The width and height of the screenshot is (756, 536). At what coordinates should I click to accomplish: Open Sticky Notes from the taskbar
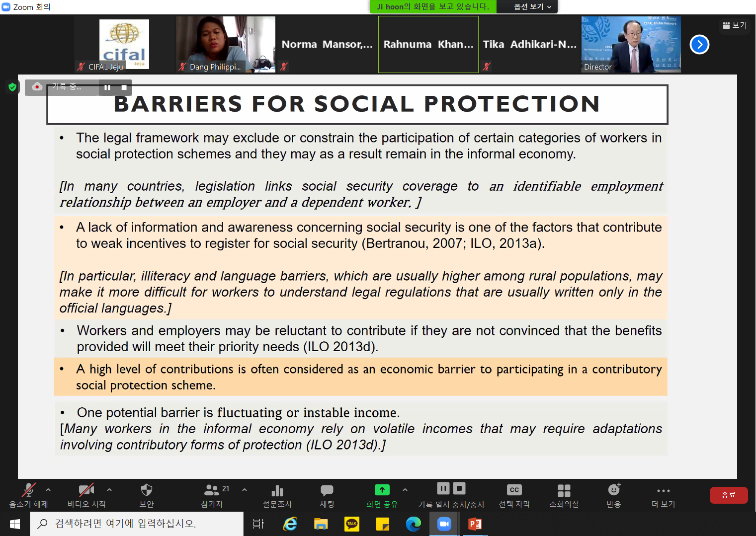point(383,524)
